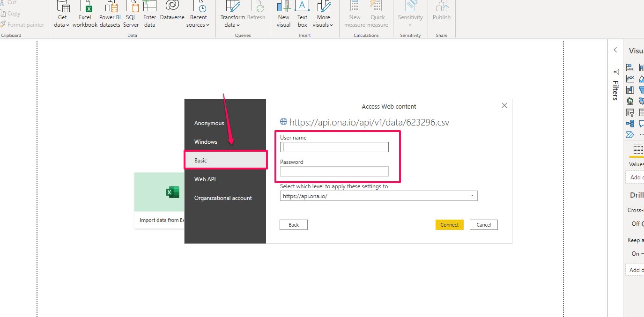Click the Back button in dialog
644x317 pixels.
pos(294,225)
